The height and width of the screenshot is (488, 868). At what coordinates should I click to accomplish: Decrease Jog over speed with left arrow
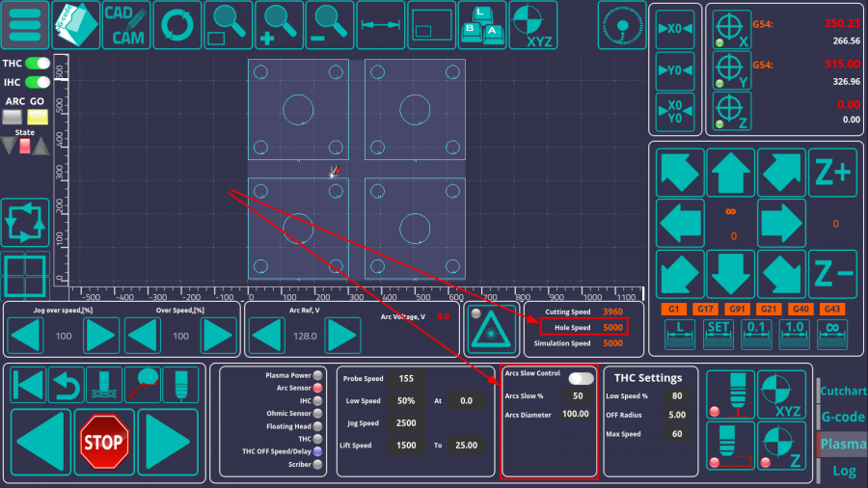[27, 336]
